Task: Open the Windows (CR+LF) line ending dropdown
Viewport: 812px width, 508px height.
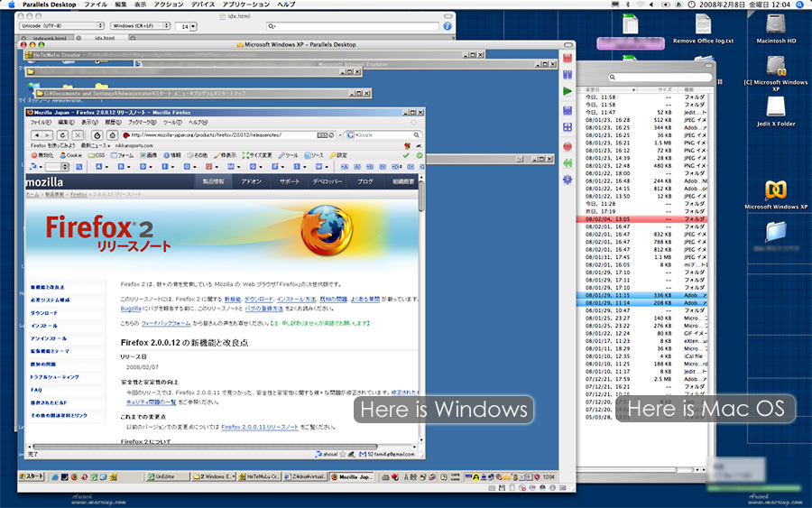Action: point(141,25)
